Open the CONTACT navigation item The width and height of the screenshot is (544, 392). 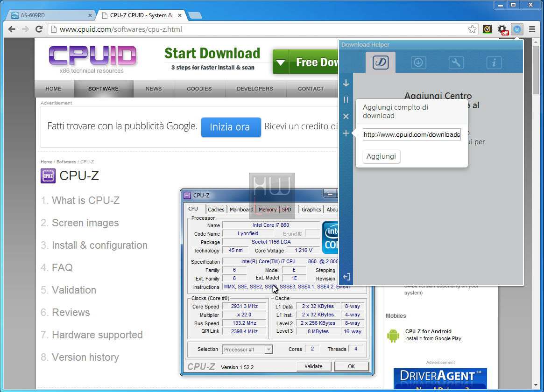click(x=311, y=89)
